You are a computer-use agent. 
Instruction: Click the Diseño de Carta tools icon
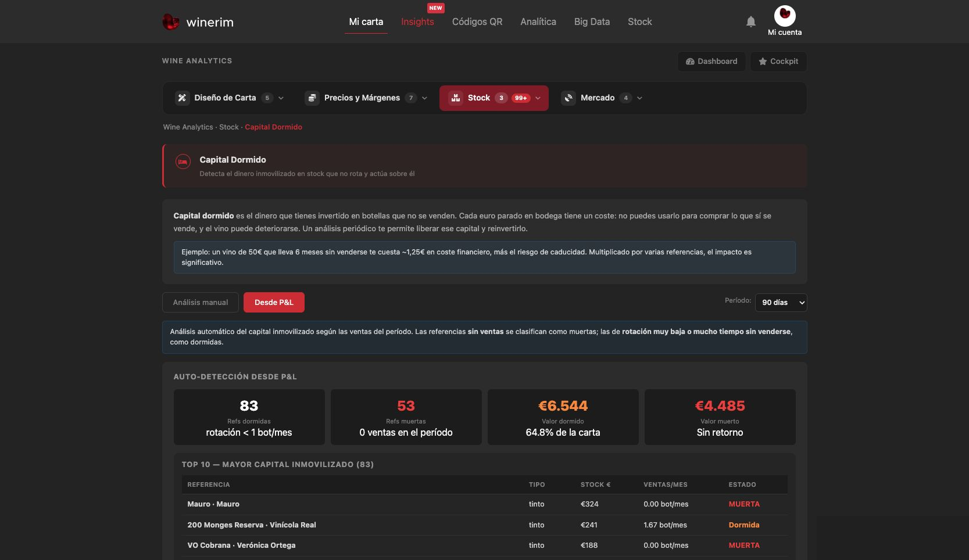click(182, 98)
